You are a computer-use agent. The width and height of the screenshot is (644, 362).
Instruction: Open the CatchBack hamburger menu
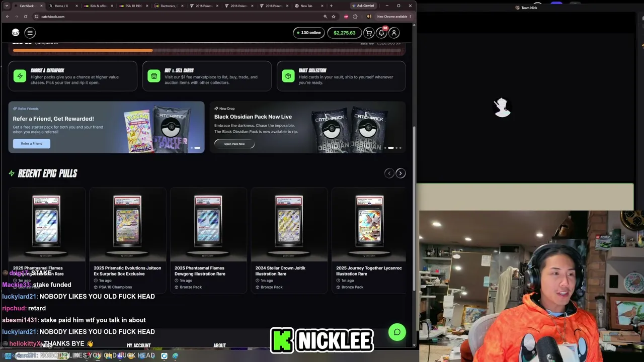(x=30, y=33)
